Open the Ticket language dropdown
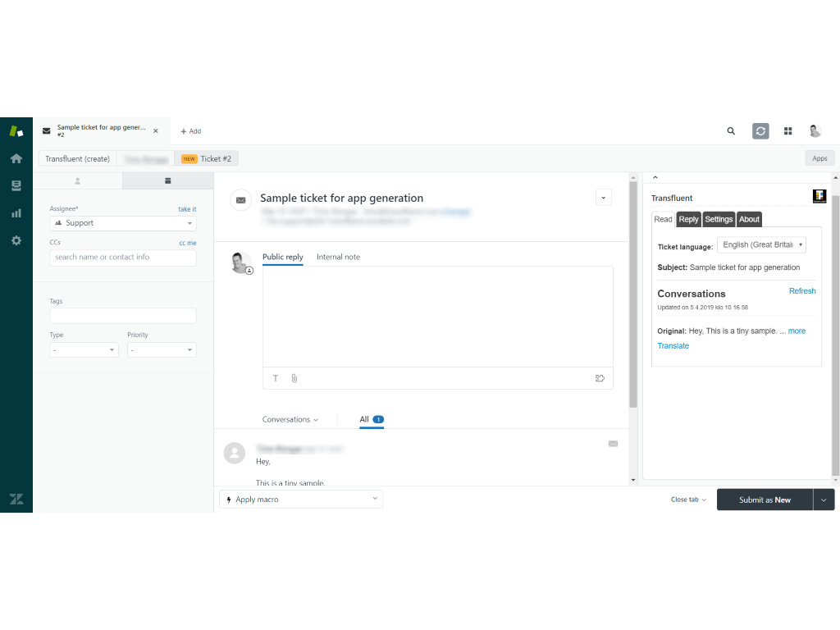 [761, 245]
